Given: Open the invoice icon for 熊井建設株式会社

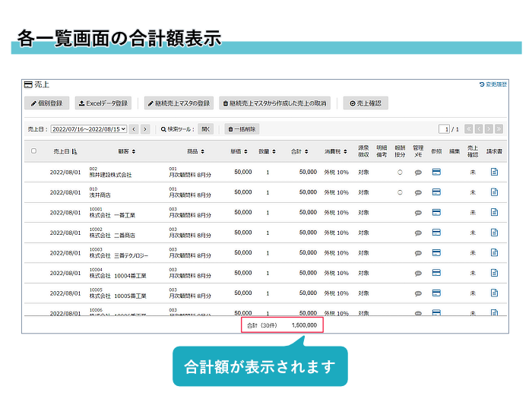Looking at the screenshot, I should [x=494, y=172].
